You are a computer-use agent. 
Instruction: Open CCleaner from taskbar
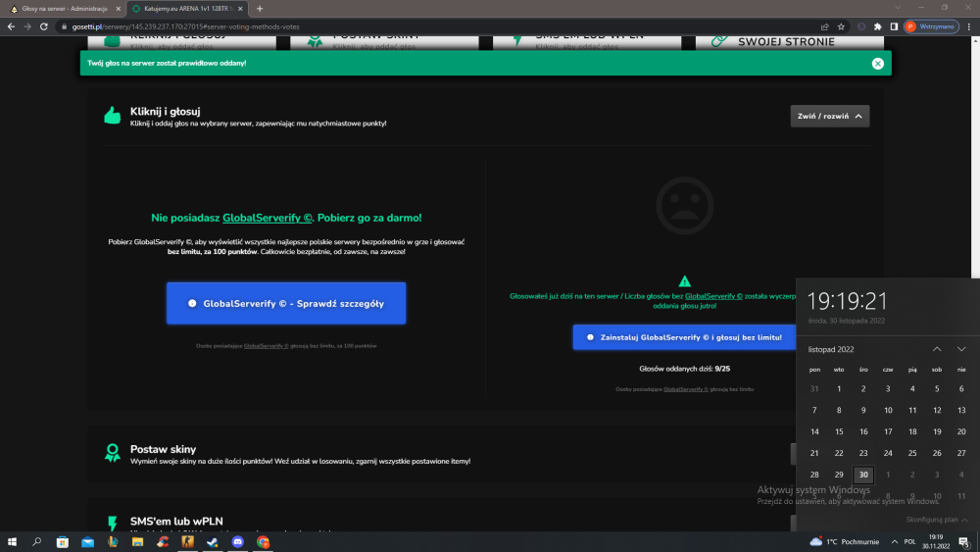[x=163, y=541]
